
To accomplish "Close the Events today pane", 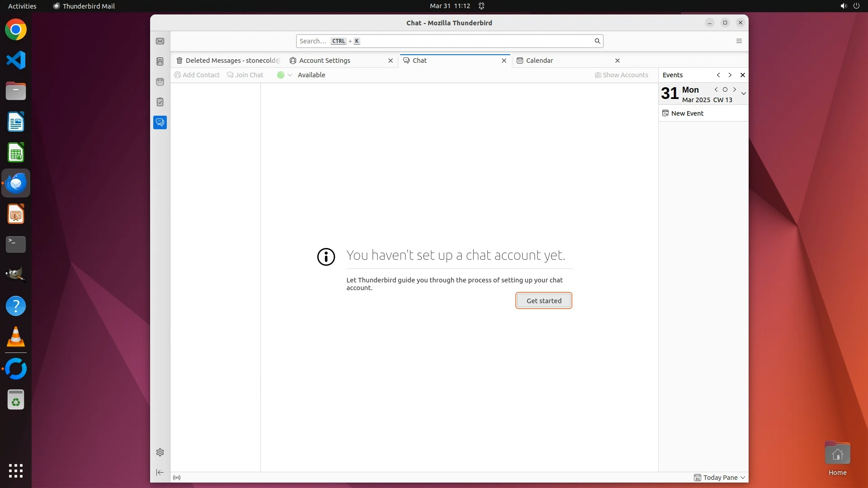I will tap(742, 75).
